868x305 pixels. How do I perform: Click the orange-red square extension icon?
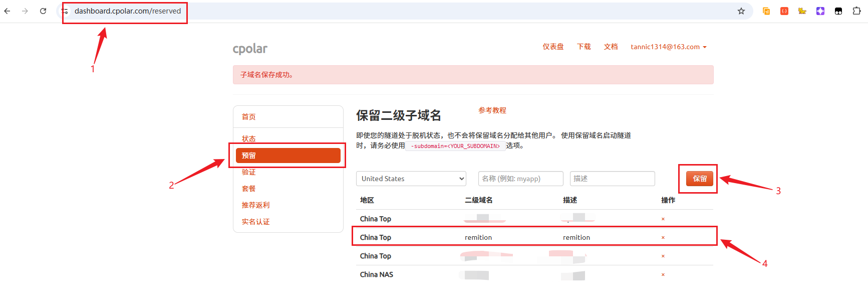tap(784, 11)
